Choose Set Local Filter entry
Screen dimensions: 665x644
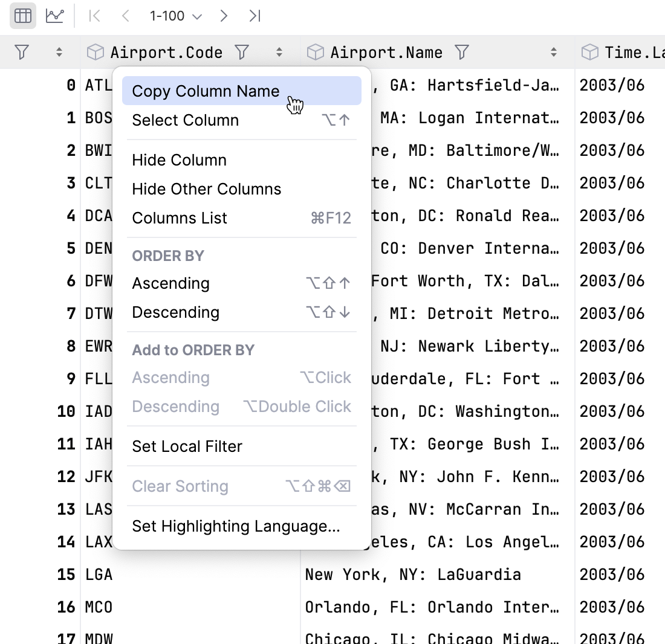click(x=242, y=446)
